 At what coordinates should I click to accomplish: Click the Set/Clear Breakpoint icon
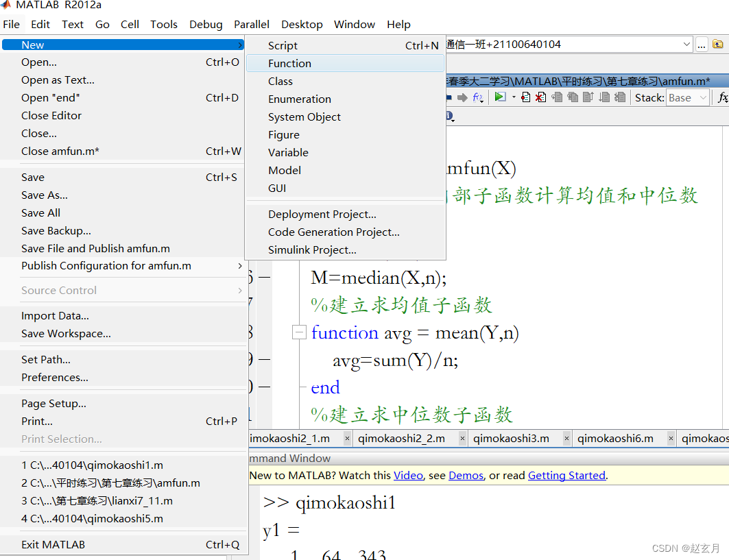click(x=526, y=97)
